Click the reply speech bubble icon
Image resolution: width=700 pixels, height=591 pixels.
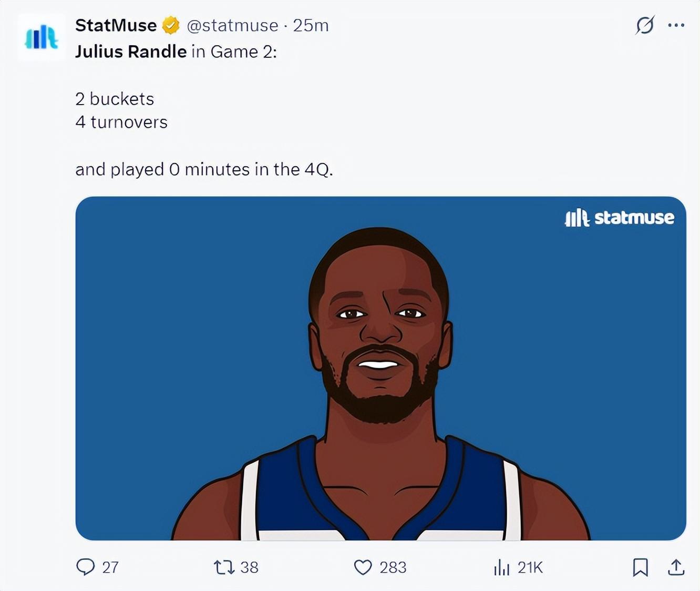pyautogui.click(x=86, y=567)
